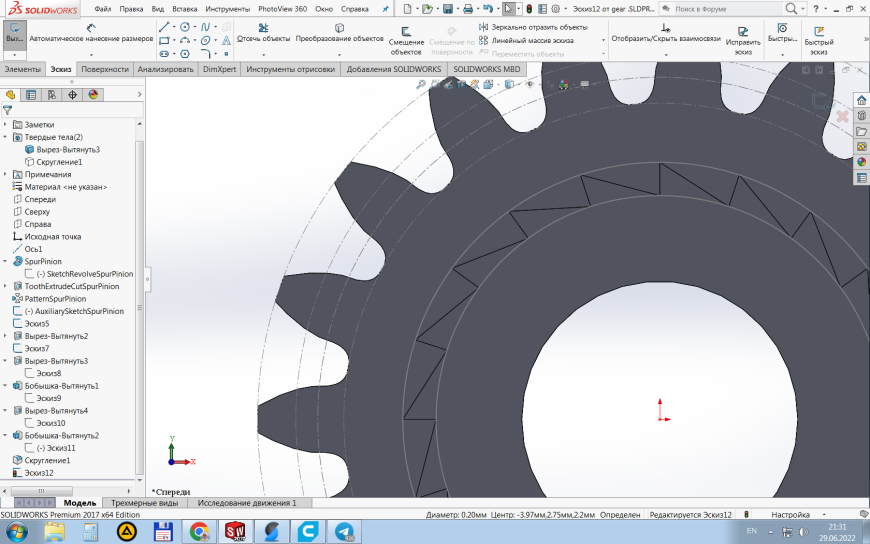Pin the menu bar with pushpin

(386, 9)
